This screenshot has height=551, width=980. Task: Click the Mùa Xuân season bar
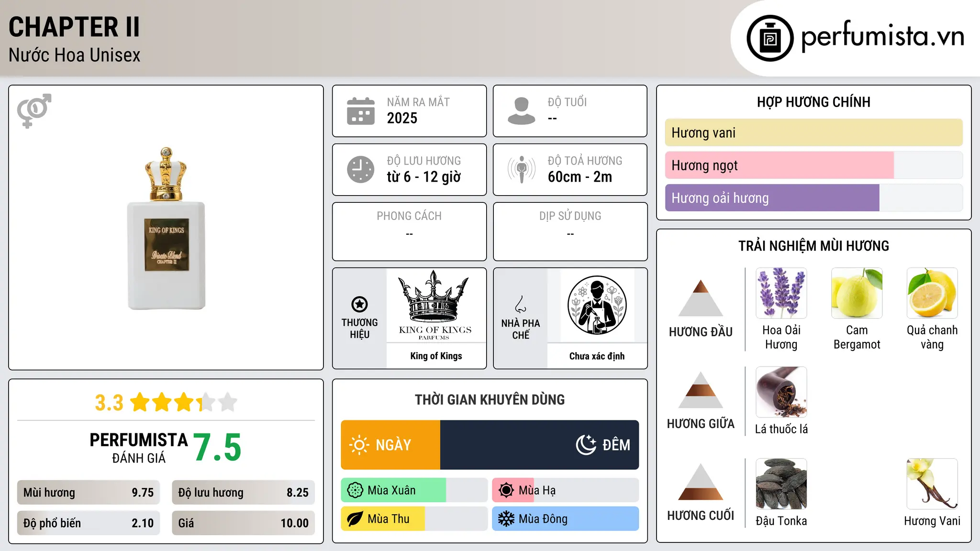(x=414, y=490)
